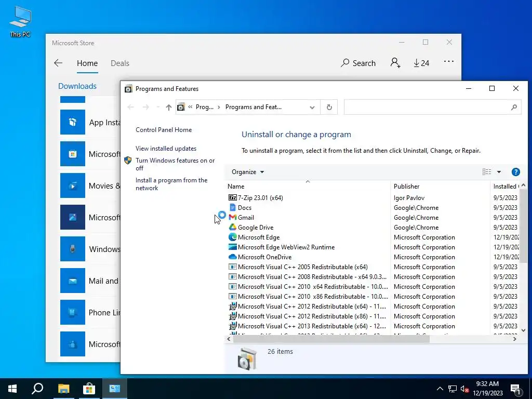This screenshot has height=399, width=532.
Task: Open Microsoft Store account sign-in icon
Action: tap(395, 63)
